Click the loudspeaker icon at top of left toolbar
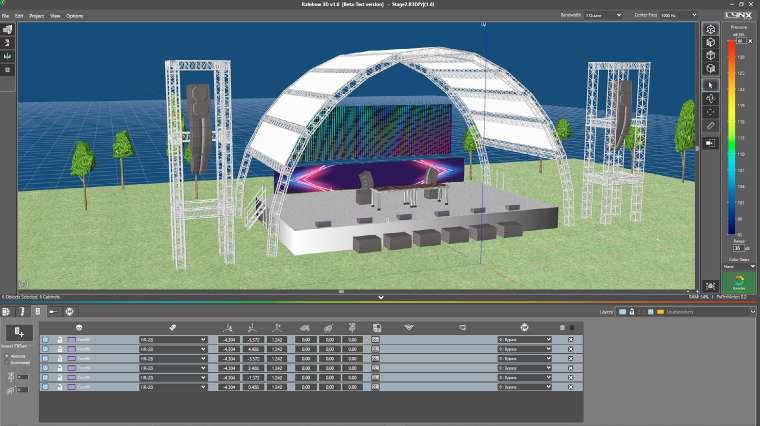760x426 pixels. tap(7, 30)
